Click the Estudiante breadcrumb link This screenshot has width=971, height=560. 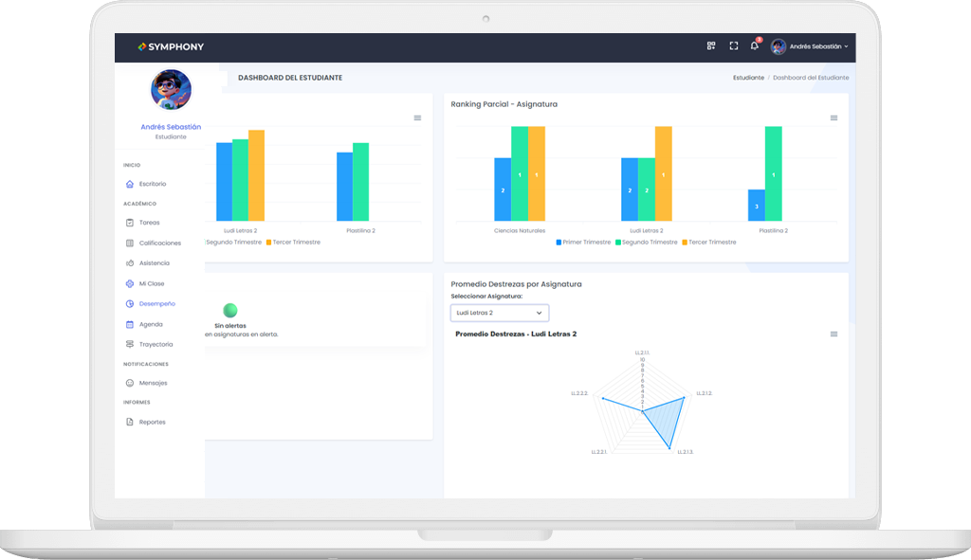pyautogui.click(x=748, y=78)
